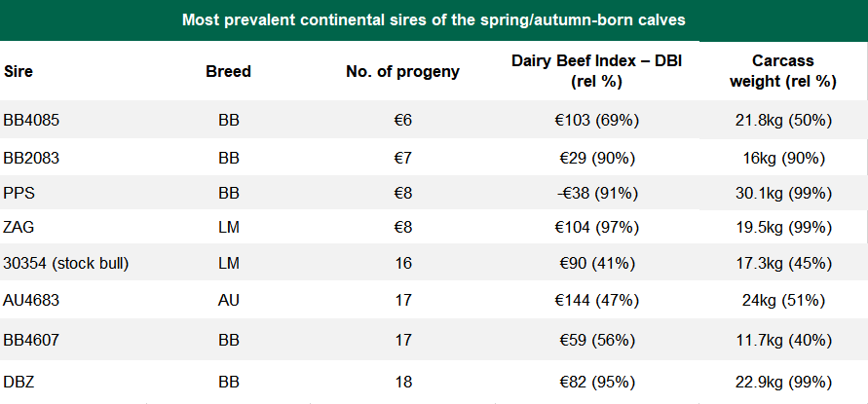Screen dimensions: 868x404
Task: Select the Sire column header
Action: click(x=17, y=71)
